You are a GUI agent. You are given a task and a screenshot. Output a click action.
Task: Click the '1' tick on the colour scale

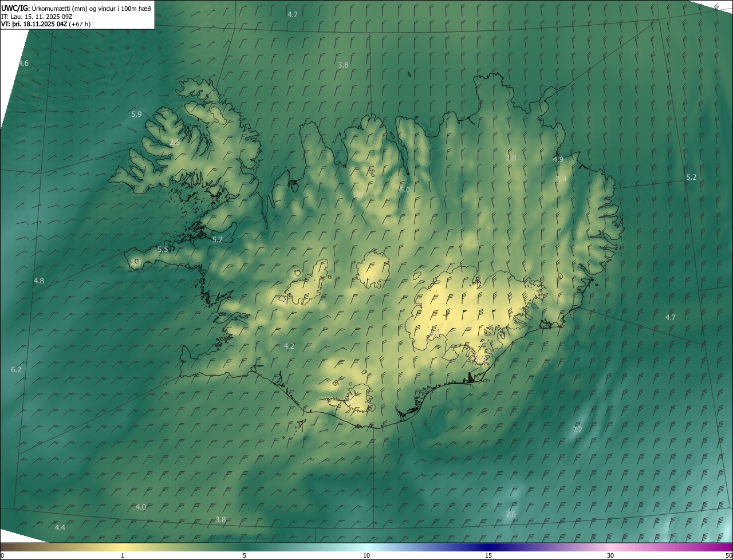click(x=123, y=555)
